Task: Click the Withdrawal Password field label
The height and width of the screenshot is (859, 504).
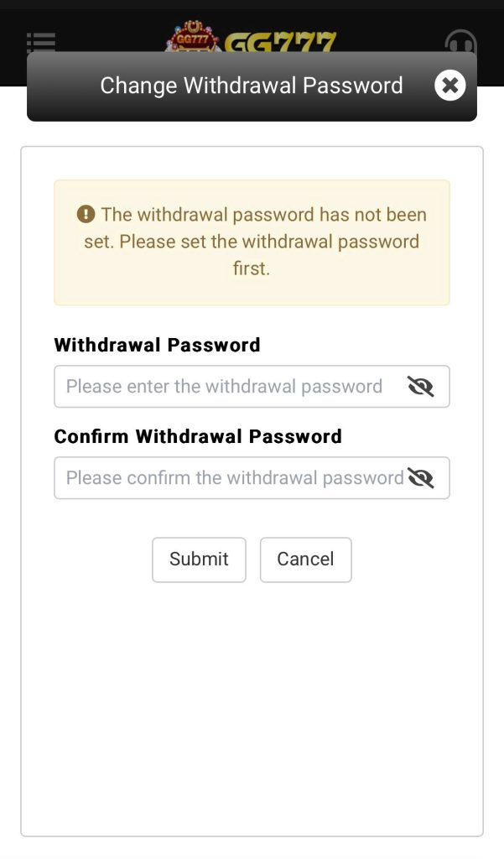Action: 156,345
